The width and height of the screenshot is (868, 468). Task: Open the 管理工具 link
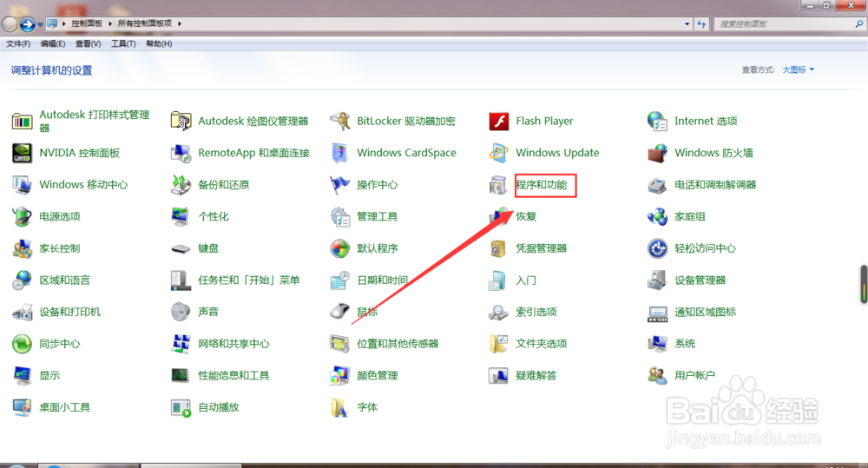pos(378,216)
